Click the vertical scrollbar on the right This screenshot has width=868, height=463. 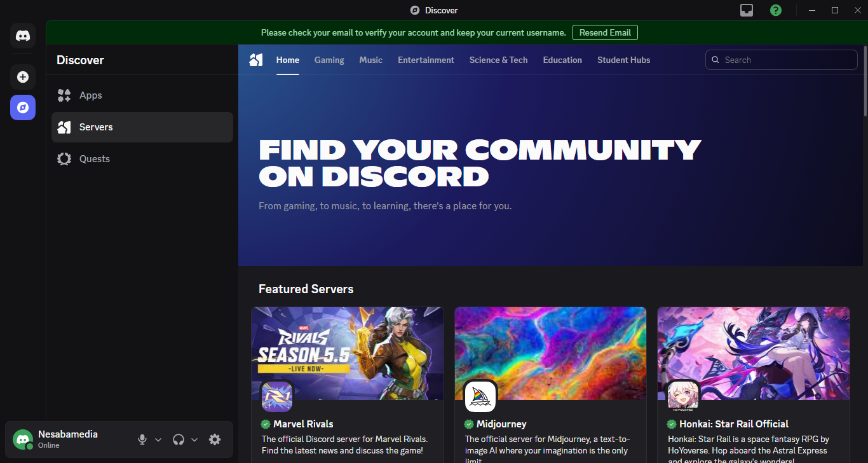(x=865, y=83)
